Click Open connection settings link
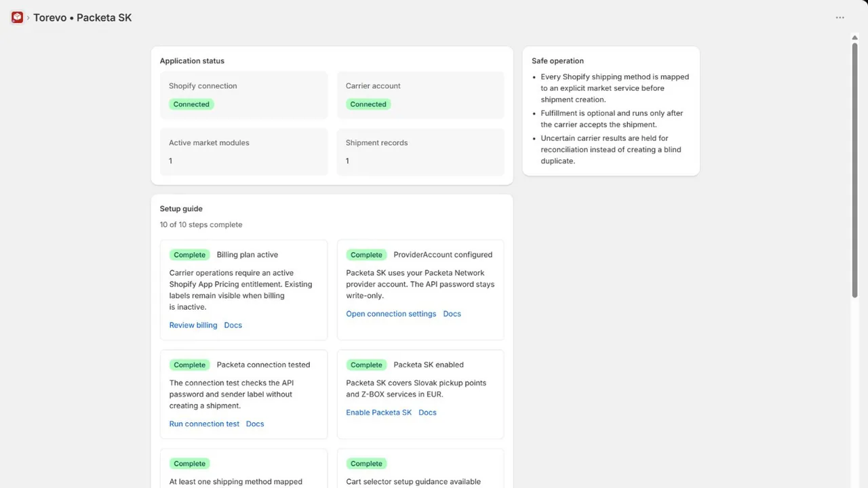Screen dimensions: 868x488 click(391, 314)
